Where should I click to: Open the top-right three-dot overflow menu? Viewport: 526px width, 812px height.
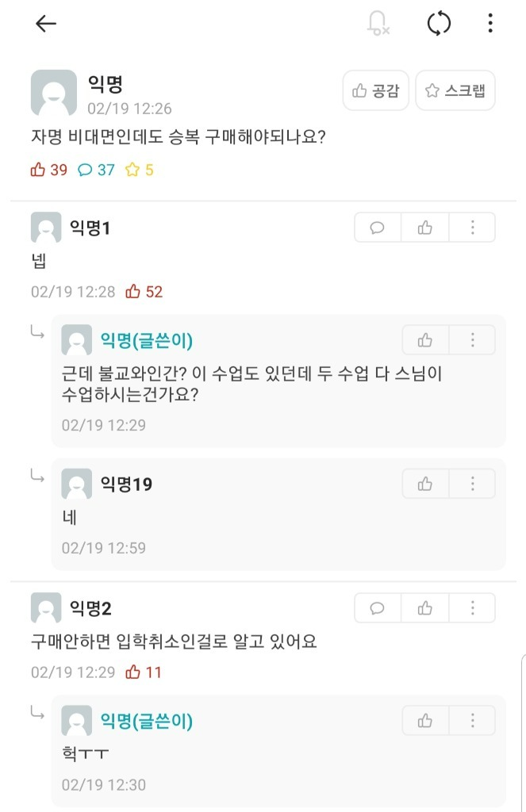(490, 23)
